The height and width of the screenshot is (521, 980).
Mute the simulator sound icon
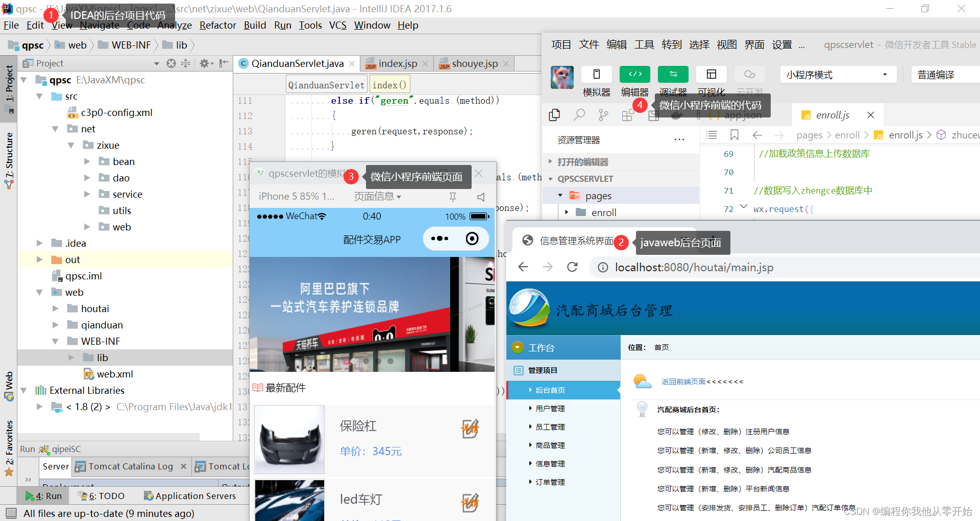[x=480, y=197]
